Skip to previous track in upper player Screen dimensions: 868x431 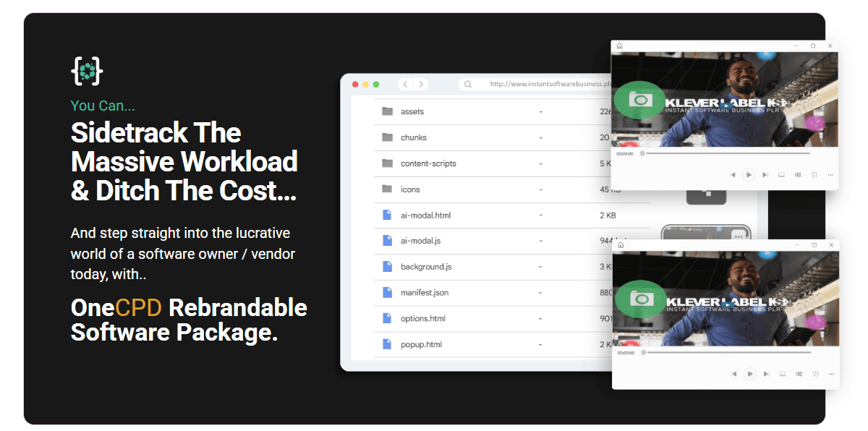[x=733, y=174]
